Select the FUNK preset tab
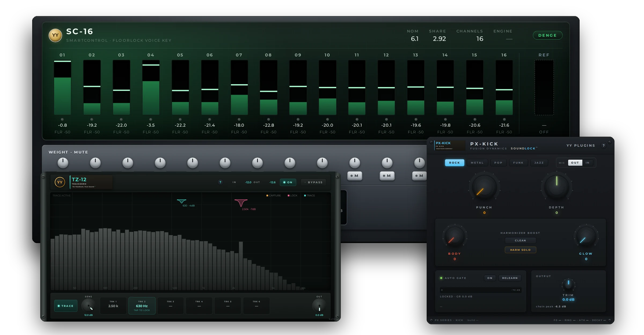This screenshot has height=335, width=644. tap(518, 163)
